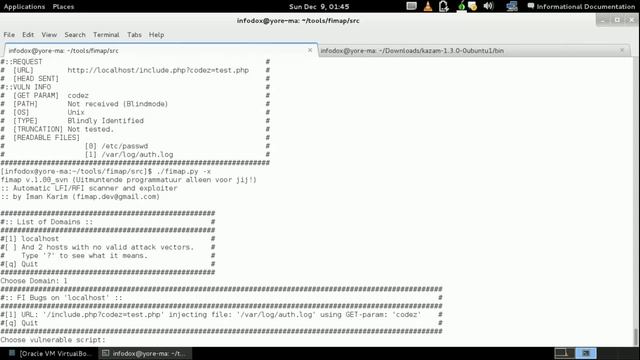
Task: Close the kazam-1.3.0 terminal tab
Action: pyautogui.click(x=622, y=50)
